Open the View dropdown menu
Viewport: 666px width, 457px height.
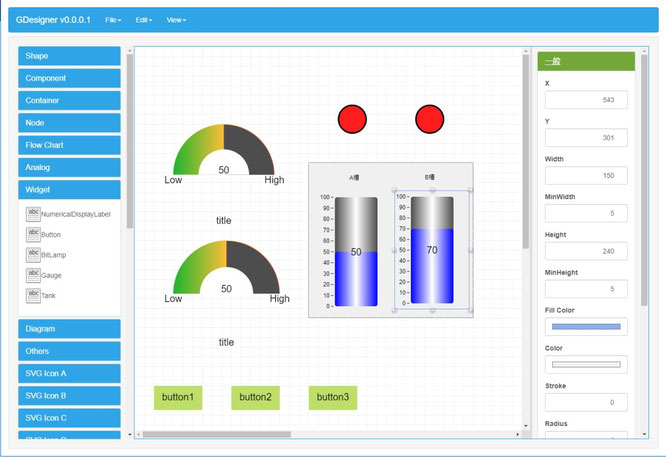176,20
